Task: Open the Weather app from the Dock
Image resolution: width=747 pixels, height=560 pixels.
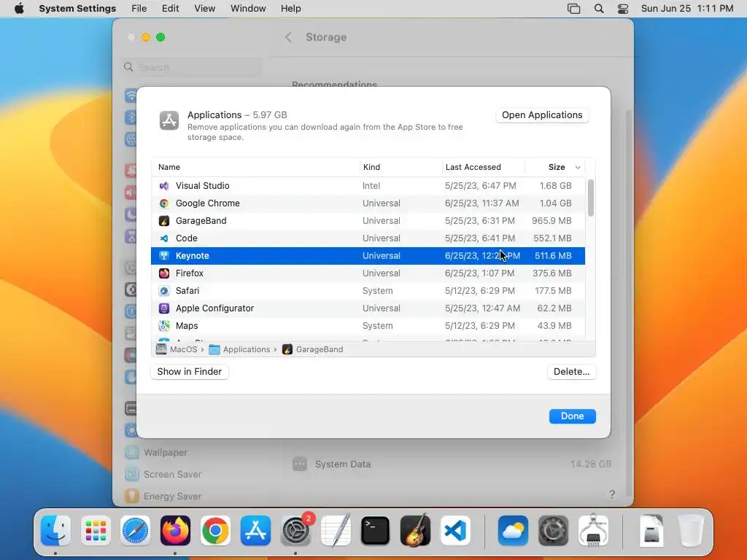Action: click(513, 531)
